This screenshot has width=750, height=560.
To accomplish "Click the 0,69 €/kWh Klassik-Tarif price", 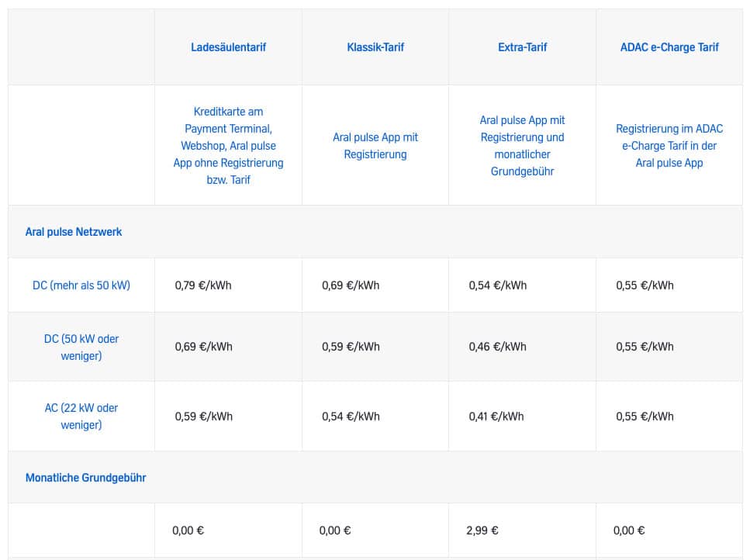I will (x=351, y=285).
